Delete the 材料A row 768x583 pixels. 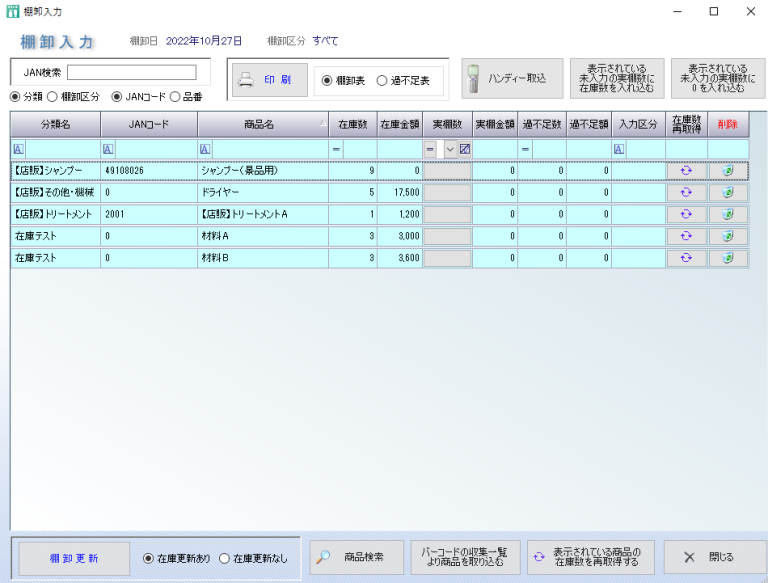728,236
